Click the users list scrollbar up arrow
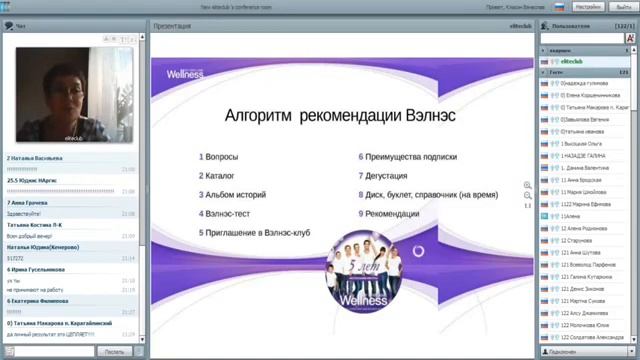This screenshot has width=640, height=360. pyautogui.click(x=634, y=50)
